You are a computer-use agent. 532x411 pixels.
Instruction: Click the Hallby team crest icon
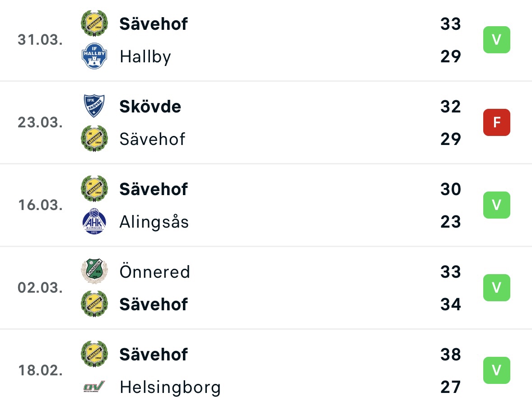[x=94, y=56]
